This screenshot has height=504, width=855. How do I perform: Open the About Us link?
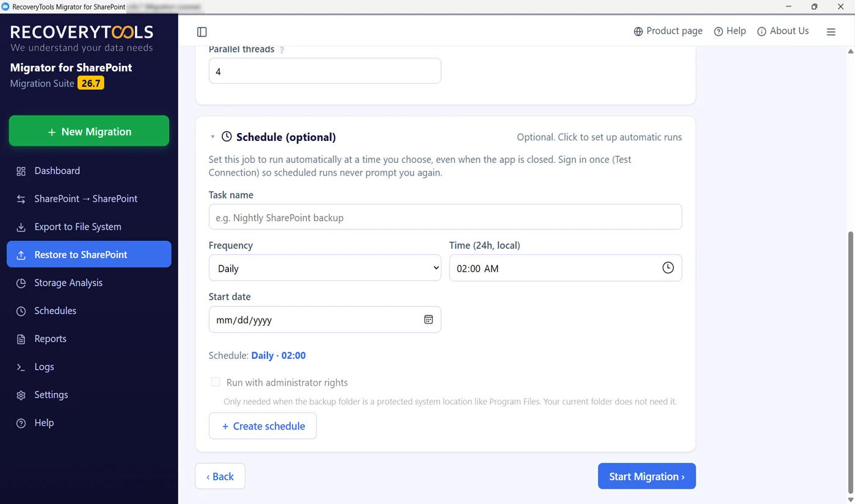[x=782, y=31]
